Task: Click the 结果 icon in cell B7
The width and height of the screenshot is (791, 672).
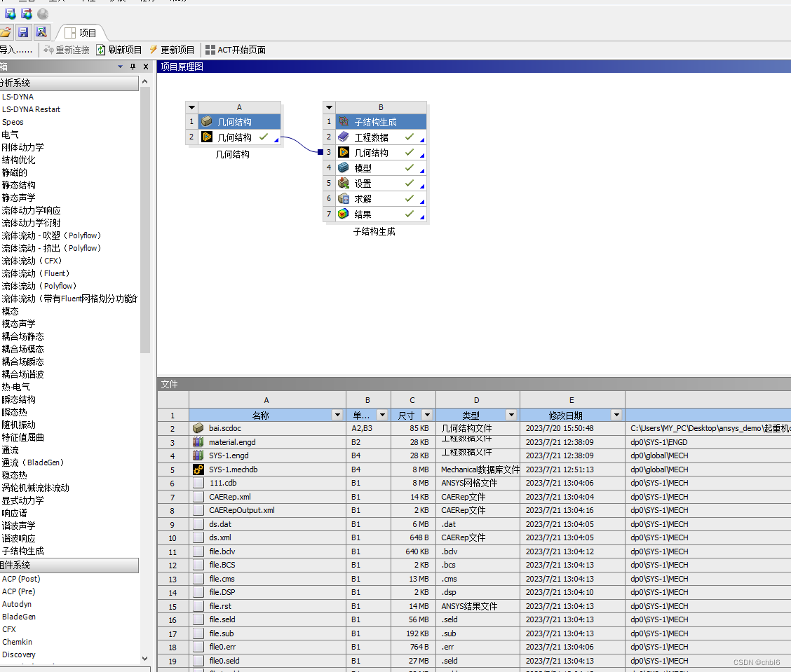Action: (344, 214)
